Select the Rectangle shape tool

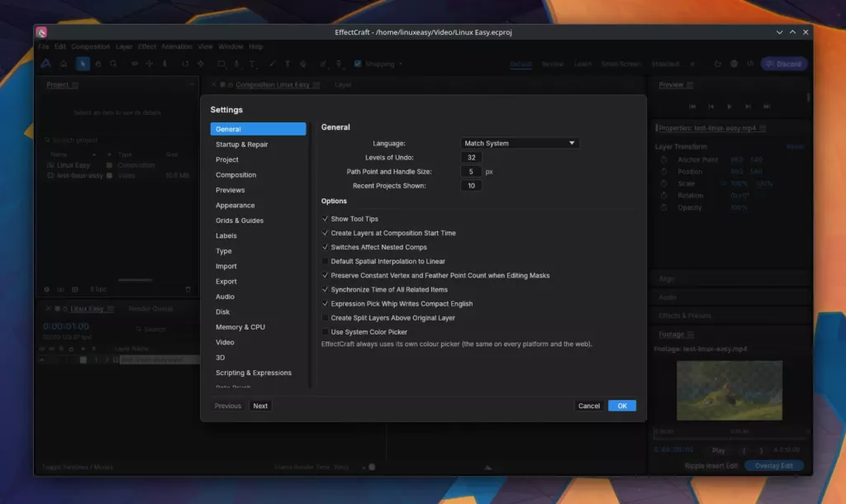coord(221,64)
